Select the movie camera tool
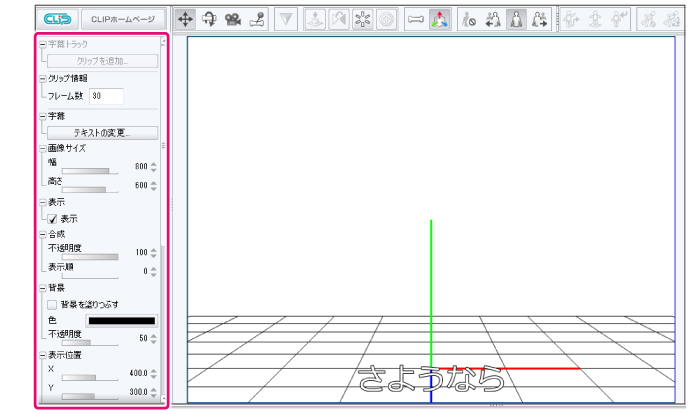The height and width of the screenshot is (414, 696). pos(233,19)
